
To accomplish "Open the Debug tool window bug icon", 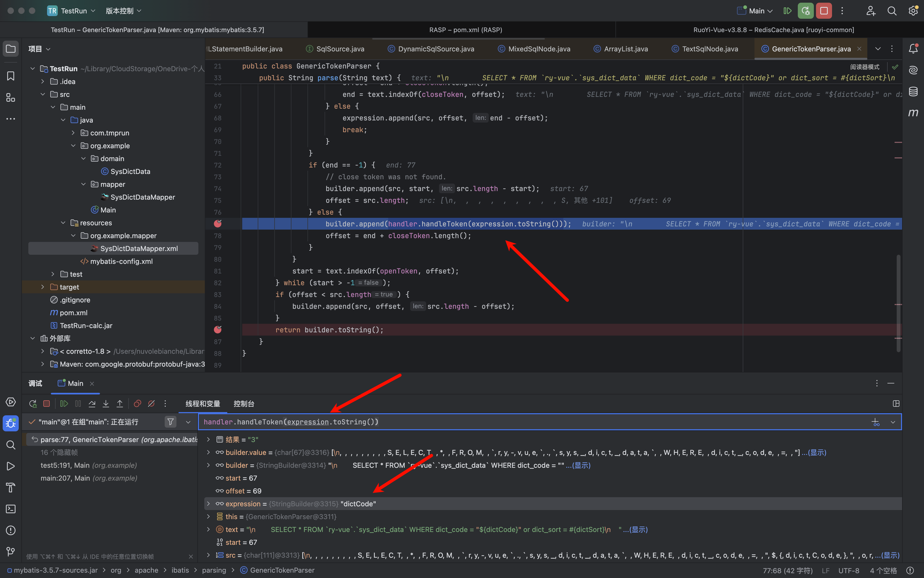I will (x=11, y=423).
